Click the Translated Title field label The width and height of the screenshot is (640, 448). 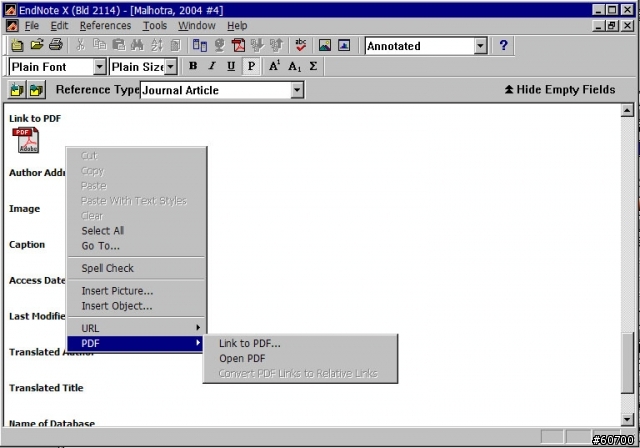click(x=46, y=388)
